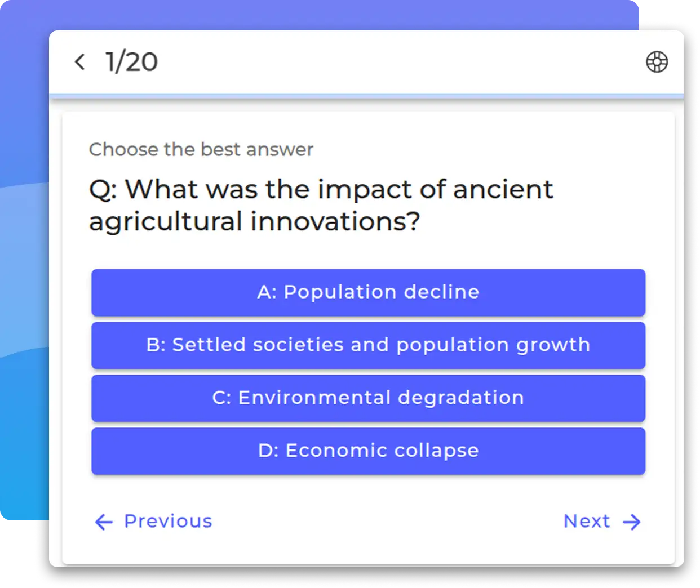
Task: Click the empty white header bar area
Action: point(395,62)
